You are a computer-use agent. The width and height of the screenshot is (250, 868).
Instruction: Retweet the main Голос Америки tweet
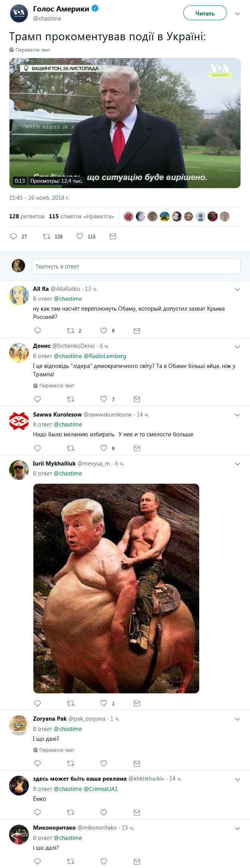47,237
